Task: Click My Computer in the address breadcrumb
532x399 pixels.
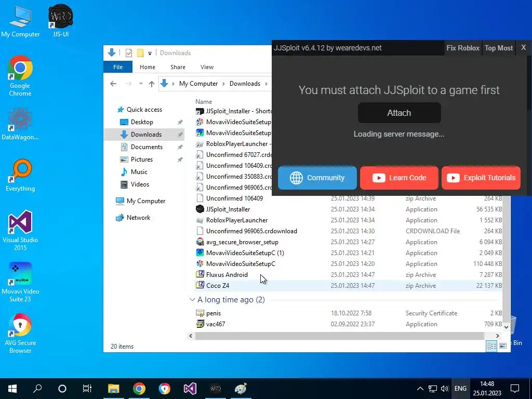Action: 198,84
